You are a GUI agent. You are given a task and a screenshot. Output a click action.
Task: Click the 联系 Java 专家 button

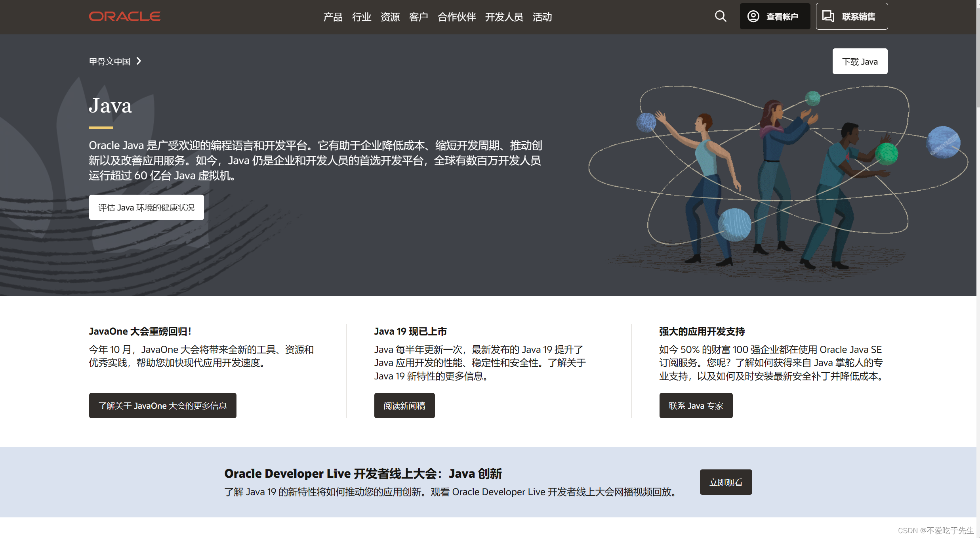pos(696,406)
